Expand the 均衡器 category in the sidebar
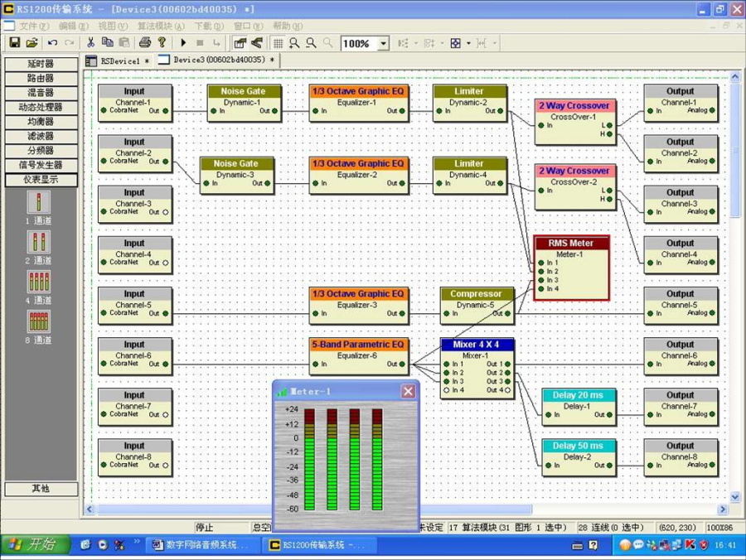The image size is (746, 560). tap(41, 122)
